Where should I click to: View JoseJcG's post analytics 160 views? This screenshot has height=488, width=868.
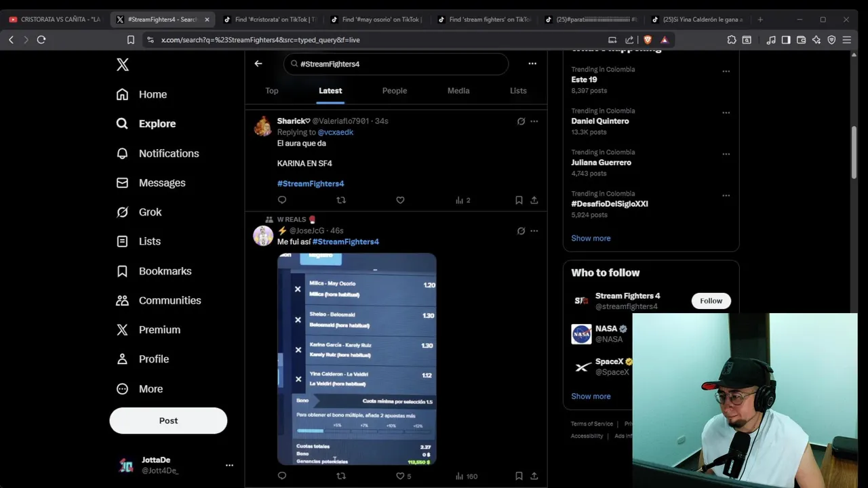tap(467, 476)
